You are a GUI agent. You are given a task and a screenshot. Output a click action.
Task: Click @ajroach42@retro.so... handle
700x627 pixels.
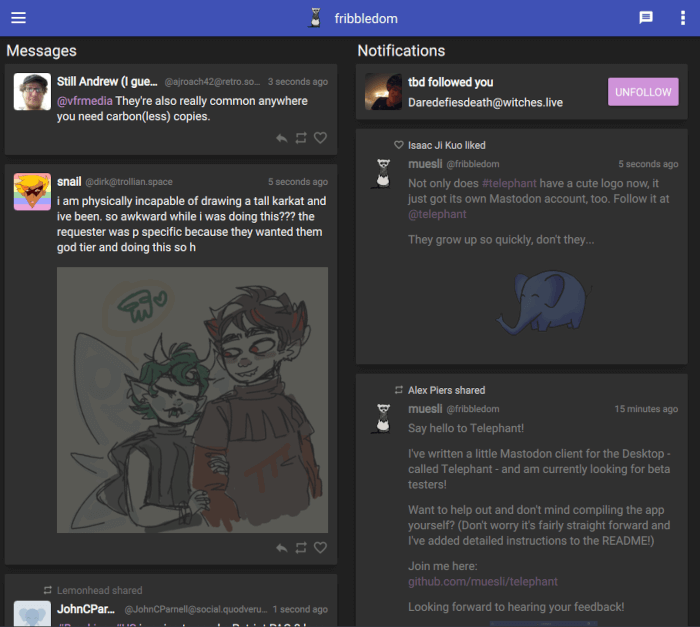coord(212,82)
